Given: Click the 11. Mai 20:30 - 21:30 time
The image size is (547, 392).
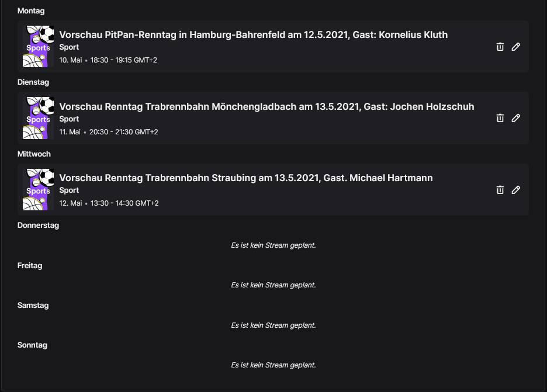Looking at the screenshot, I should tap(109, 132).
